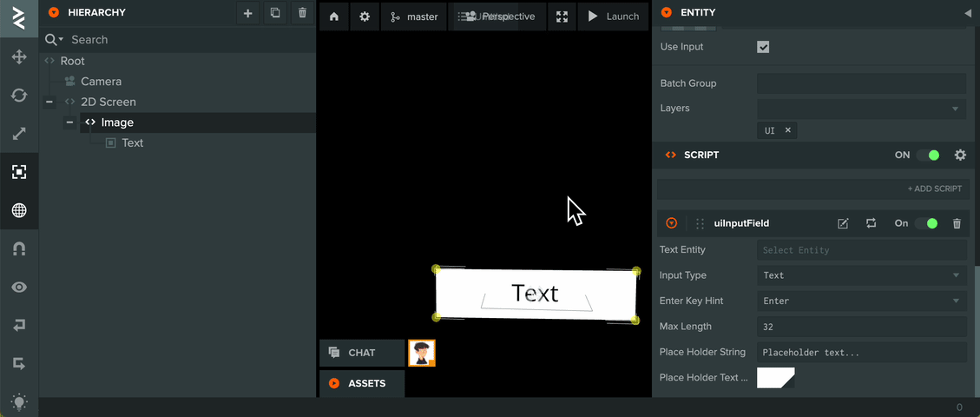
Task: Select the Rotate gizmo tool
Action: [19, 95]
